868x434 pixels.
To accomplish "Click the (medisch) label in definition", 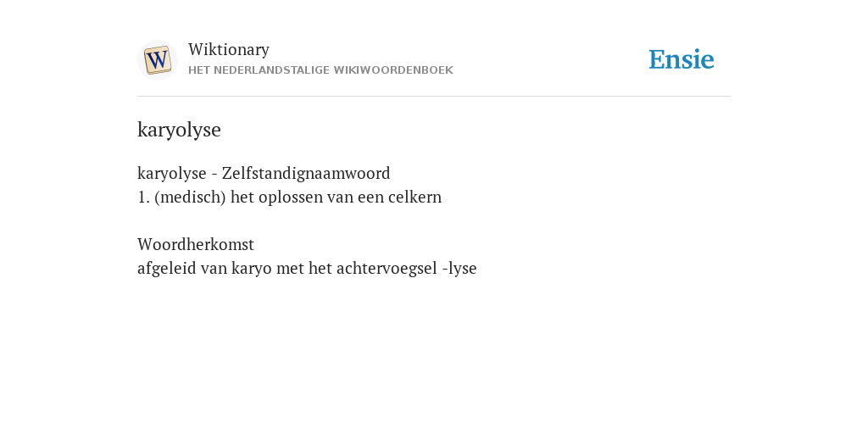I will (191, 198).
